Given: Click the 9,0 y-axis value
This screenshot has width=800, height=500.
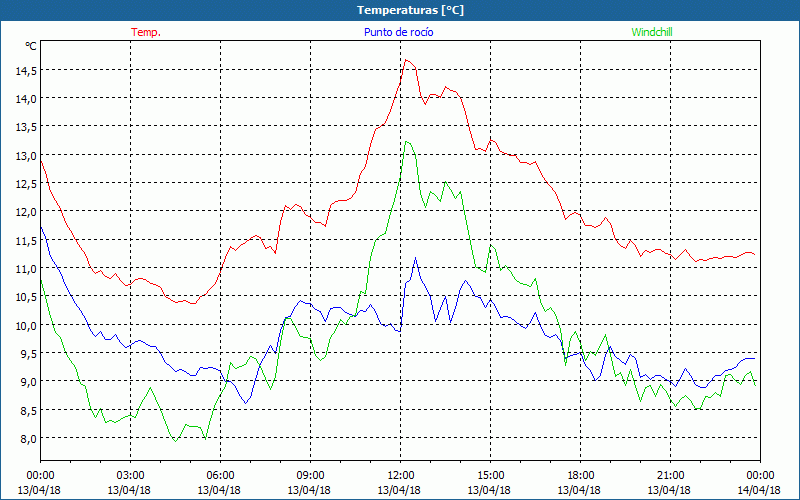Looking at the screenshot, I should 28,382.
